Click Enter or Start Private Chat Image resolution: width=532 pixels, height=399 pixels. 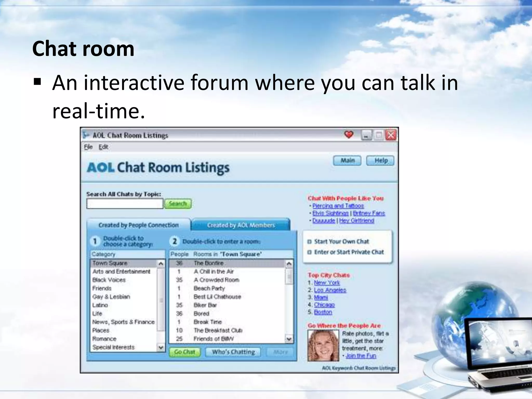(349, 252)
